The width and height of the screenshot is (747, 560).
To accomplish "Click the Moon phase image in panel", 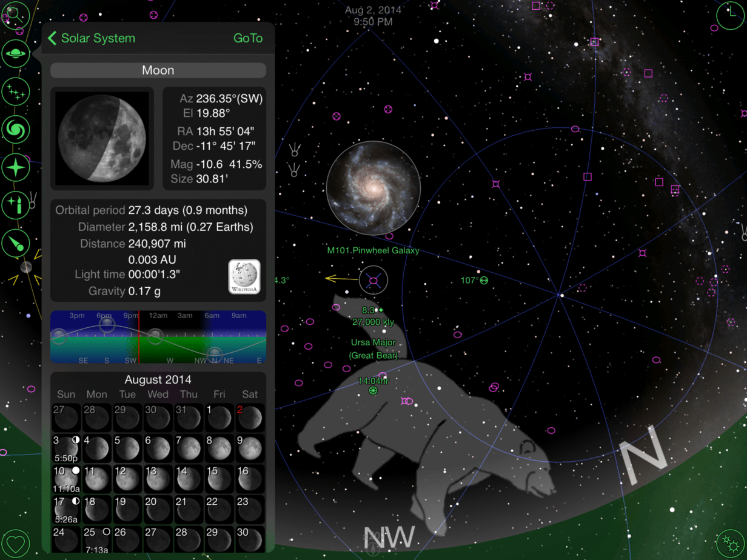I will [x=102, y=138].
